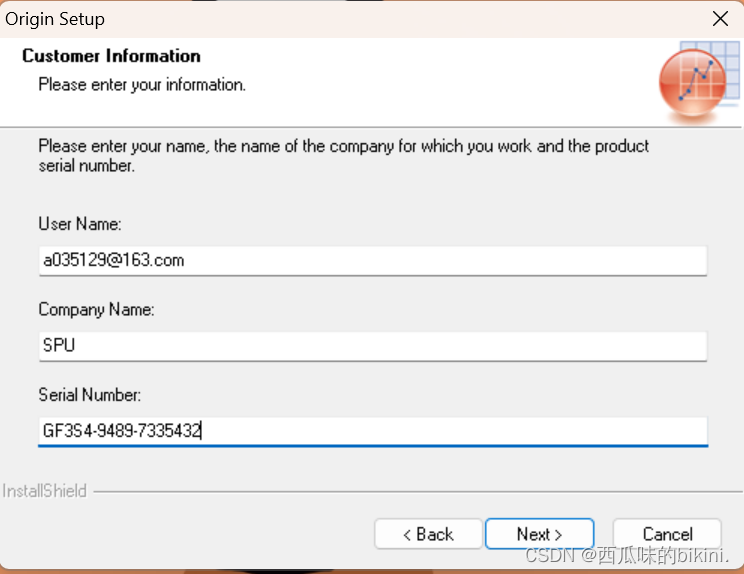Click the Next button
Image resolution: width=744 pixels, height=574 pixels.
[x=539, y=534]
